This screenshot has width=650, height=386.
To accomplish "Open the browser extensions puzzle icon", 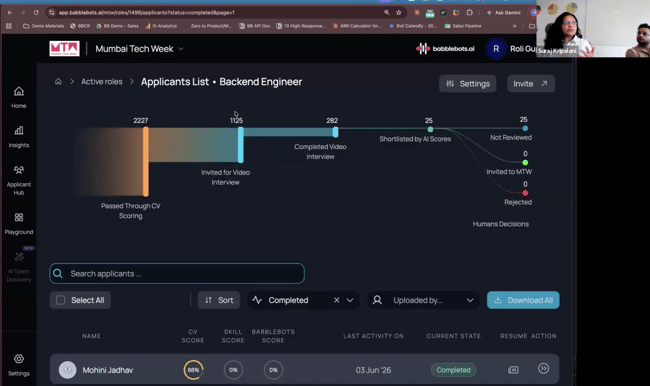I will [470, 12].
